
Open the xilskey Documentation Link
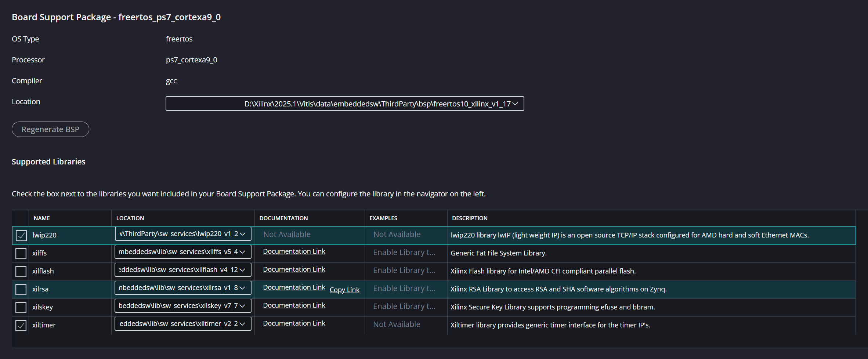pos(294,305)
